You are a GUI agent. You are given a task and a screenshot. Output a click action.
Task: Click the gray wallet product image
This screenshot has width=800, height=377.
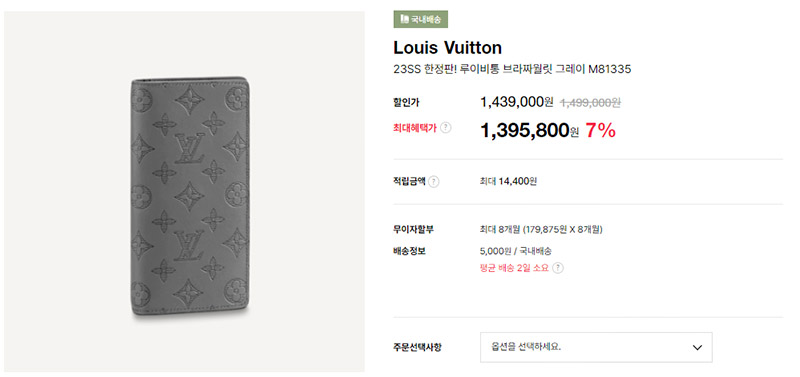tap(190, 196)
